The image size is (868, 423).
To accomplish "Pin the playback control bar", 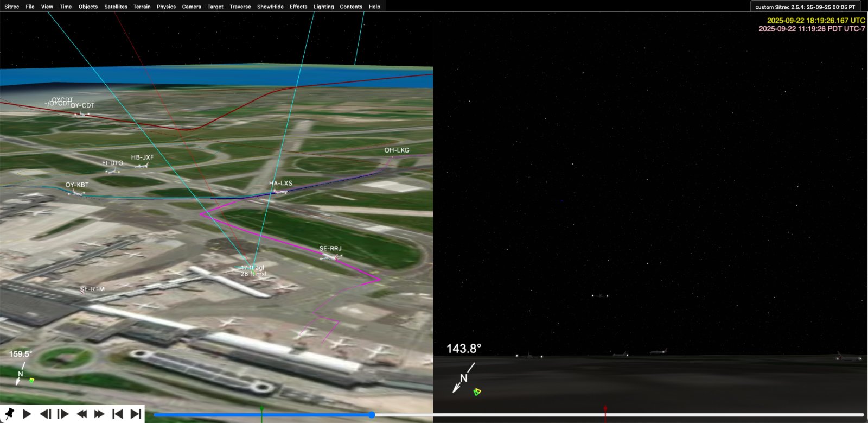I will pyautogui.click(x=9, y=414).
